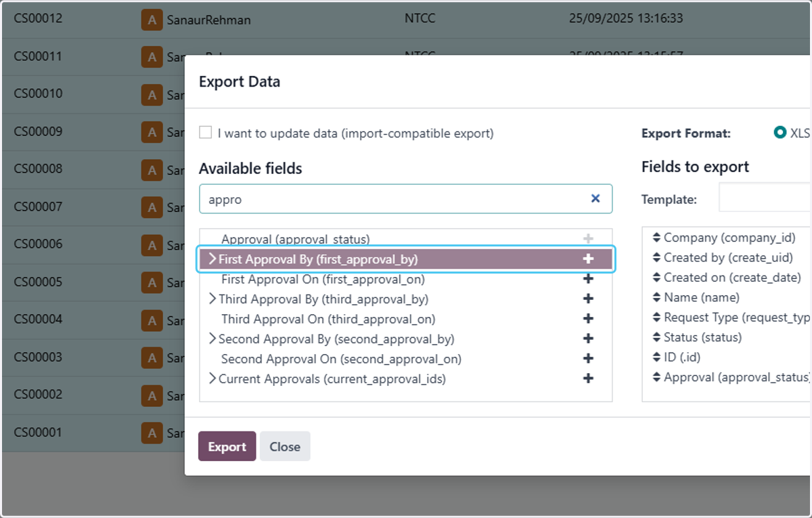Image resolution: width=812 pixels, height=518 pixels.
Task: Add Third Approval By field with plus
Action: coord(588,299)
